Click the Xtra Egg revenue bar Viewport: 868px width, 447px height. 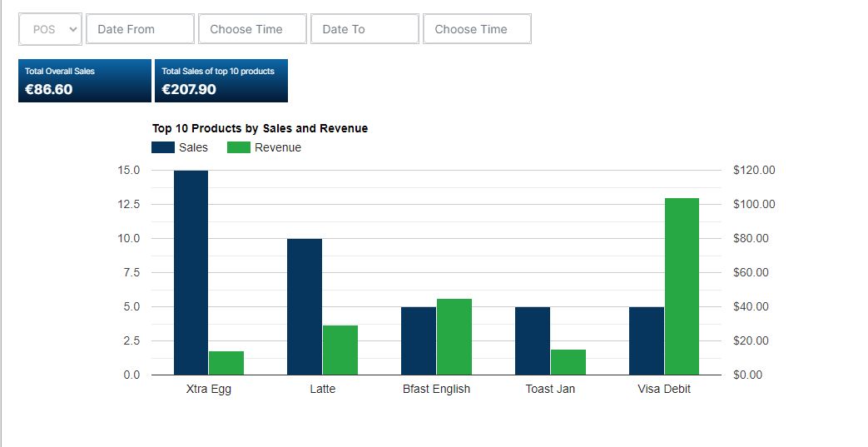point(226,363)
